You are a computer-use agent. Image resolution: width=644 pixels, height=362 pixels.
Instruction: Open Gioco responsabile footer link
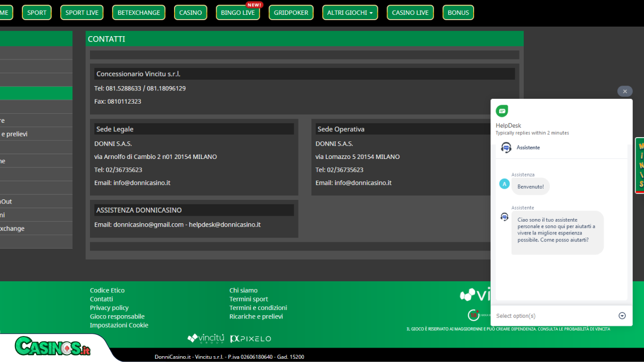[x=117, y=316]
